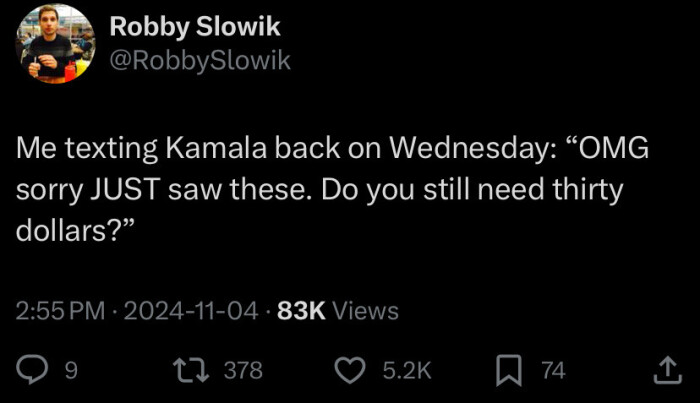Open the share menu via the upload arrow icon
Screen dimensions: 700x403
[x=665, y=371]
